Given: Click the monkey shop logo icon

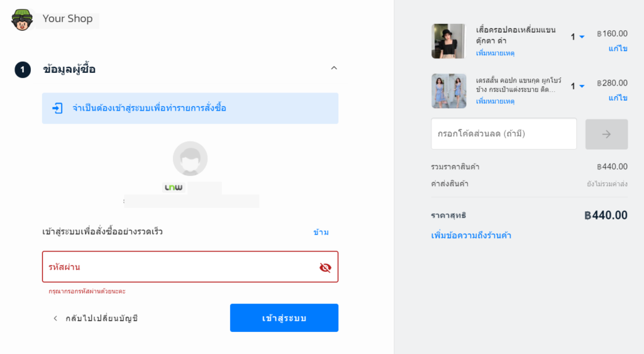Looking at the screenshot, I should tap(21, 19).
